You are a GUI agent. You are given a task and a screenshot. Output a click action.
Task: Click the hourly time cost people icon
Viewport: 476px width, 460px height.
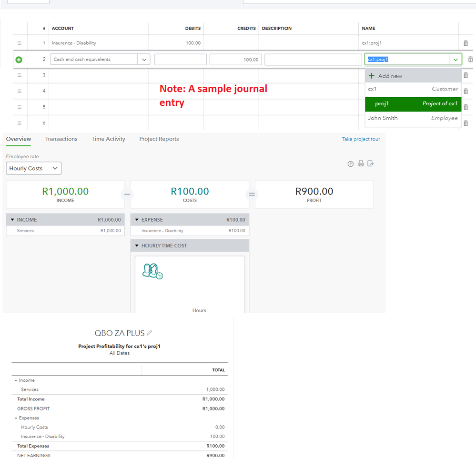coord(152,271)
